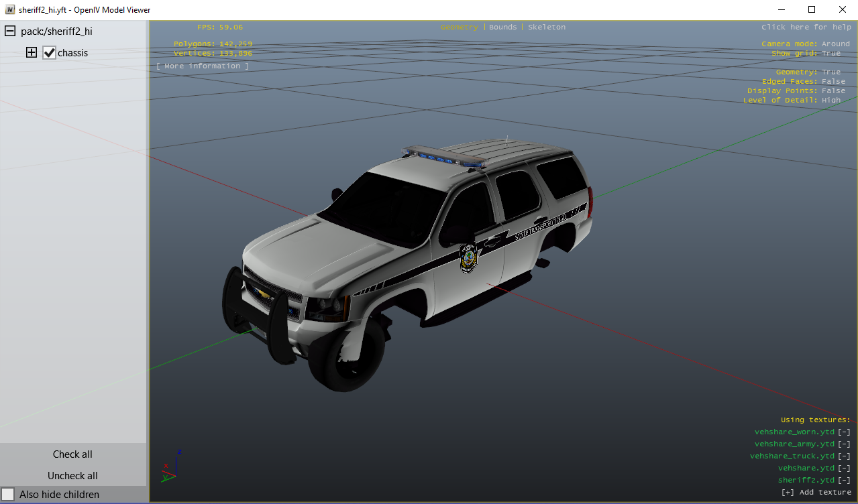Viewport: 858px width, 504px height.
Task: Click the XYZ axis gizmo
Action: (x=170, y=466)
